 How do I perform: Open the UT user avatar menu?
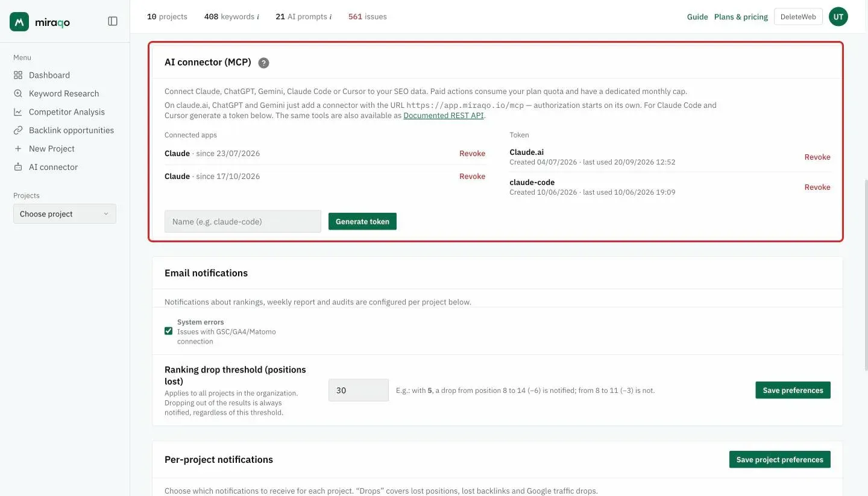click(838, 17)
